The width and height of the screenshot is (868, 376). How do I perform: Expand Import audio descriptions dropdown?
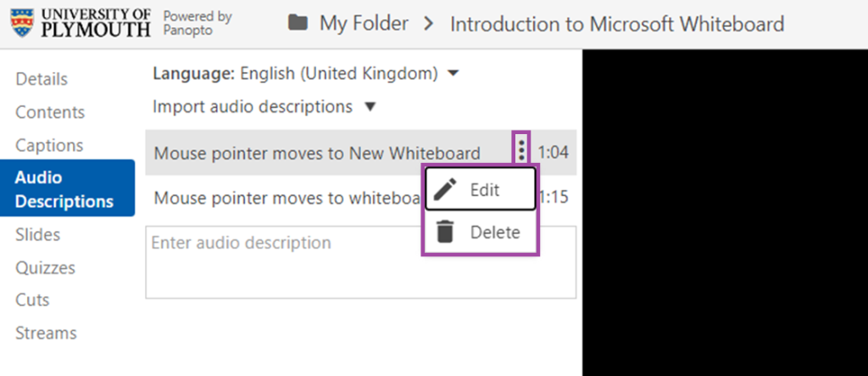370,106
